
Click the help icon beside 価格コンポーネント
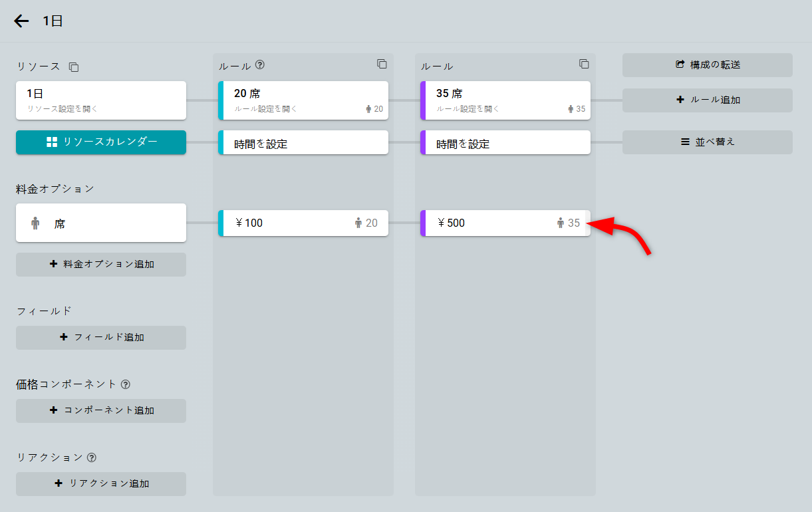[x=126, y=384]
